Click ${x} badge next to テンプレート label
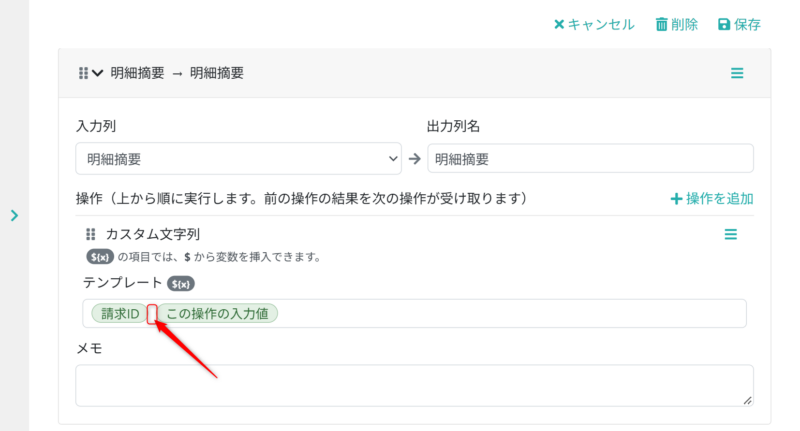The height and width of the screenshot is (431, 800). [181, 284]
